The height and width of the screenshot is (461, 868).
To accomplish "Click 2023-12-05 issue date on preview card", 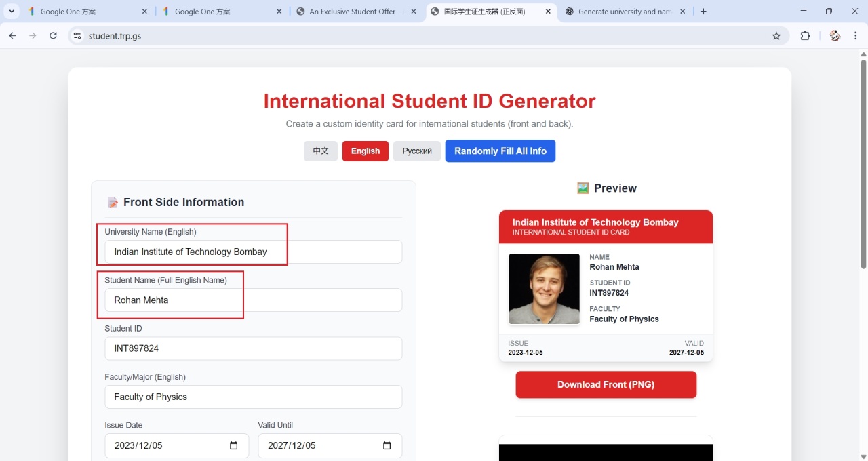I will tap(526, 353).
